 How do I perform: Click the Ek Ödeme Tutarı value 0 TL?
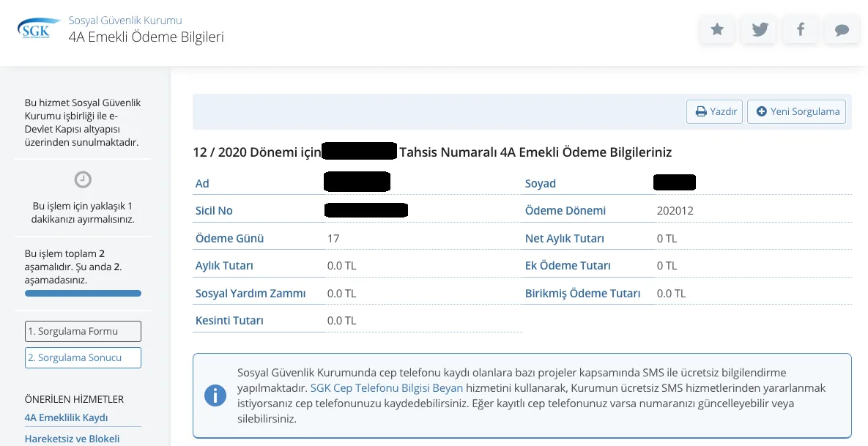667,266
